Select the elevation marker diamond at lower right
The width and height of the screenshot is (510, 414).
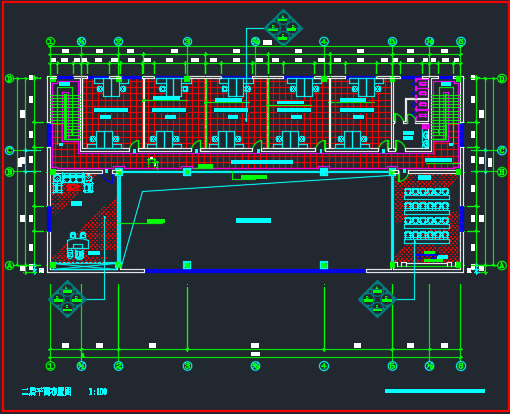click(377, 299)
